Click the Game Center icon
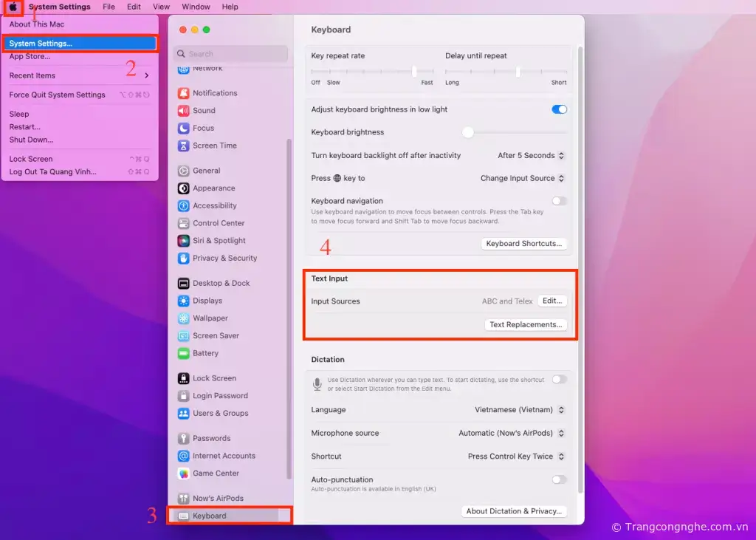756x540 pixels. [x=184, y=474]
